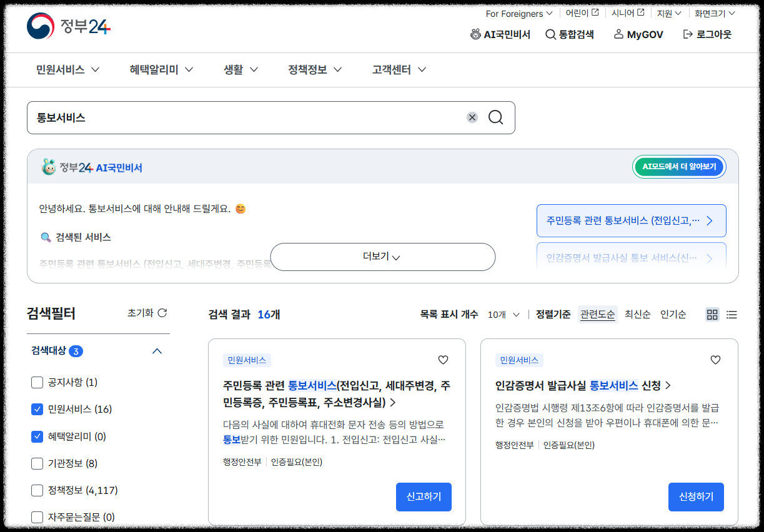The image size is (764, 532).
Task: Open AI suggestion 주민등록 관련 통보서비스
Action: [x=631, y=220]
